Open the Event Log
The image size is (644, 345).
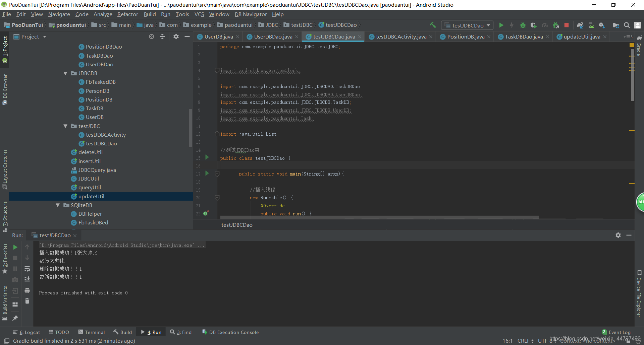[x=616, y=332]
